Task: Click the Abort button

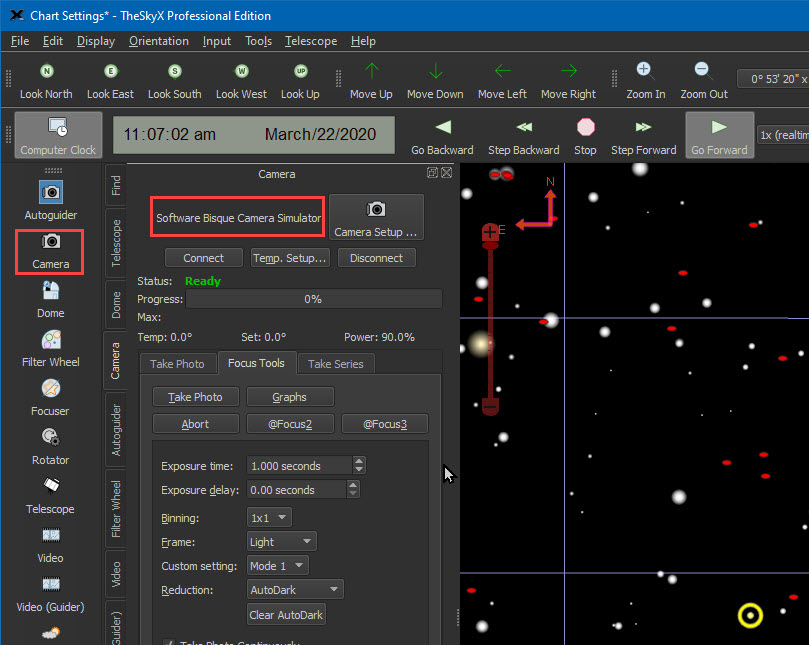Action: pyautogui.click(x=196, y=424)
